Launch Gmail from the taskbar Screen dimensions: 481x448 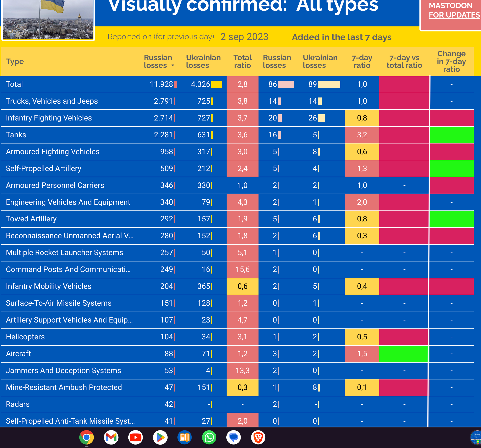pyautogui.click(x=111, y=437)
